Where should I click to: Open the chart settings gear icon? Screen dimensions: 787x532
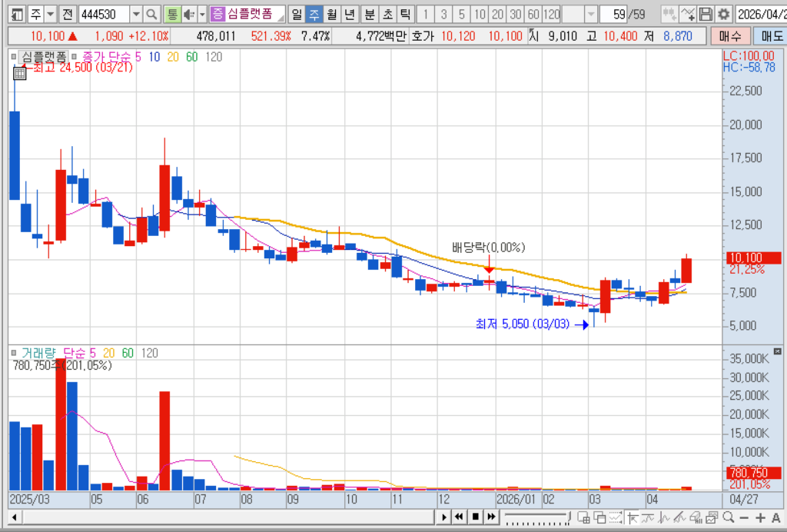(723, 14)
